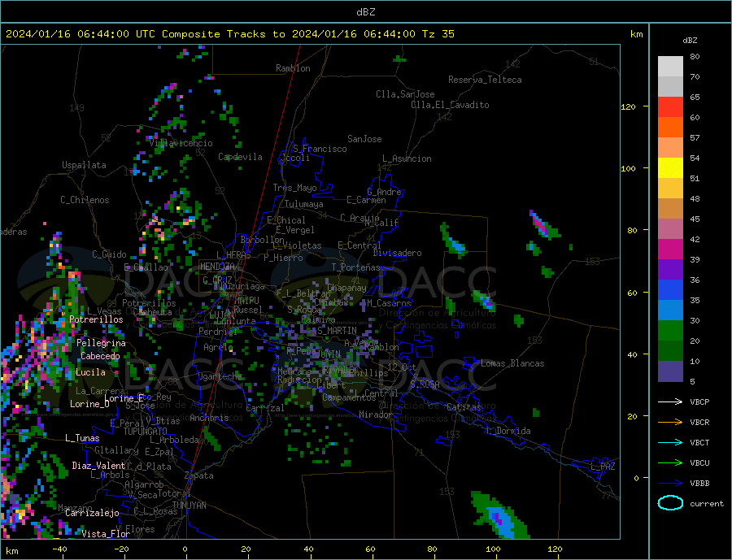
Task: Click the 'Ugarteche' map label
Action: point(220,376)
